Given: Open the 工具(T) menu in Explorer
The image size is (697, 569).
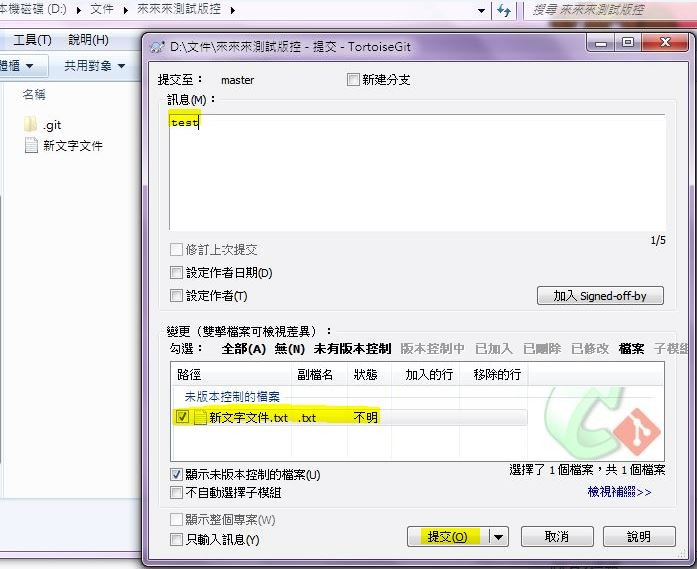Looking at the screenshot, I should pyautogui.click(x=32, y=40).
